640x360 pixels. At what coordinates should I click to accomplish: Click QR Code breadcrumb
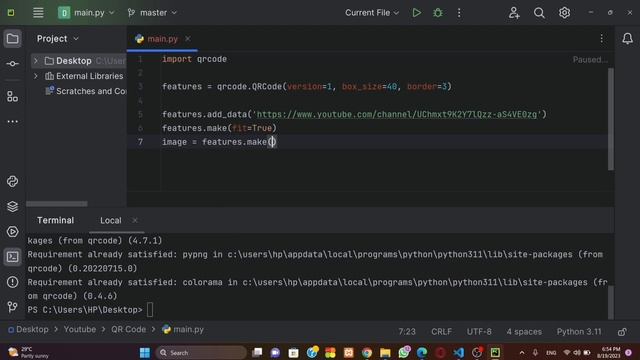(x=128, y=329)
